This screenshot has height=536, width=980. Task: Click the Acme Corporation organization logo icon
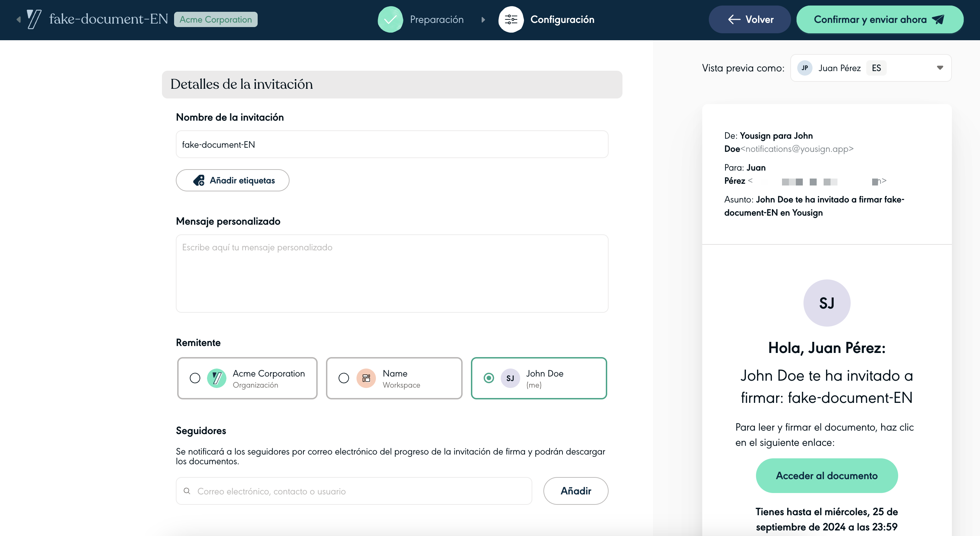pyautogui.click(x=216, y=378)
